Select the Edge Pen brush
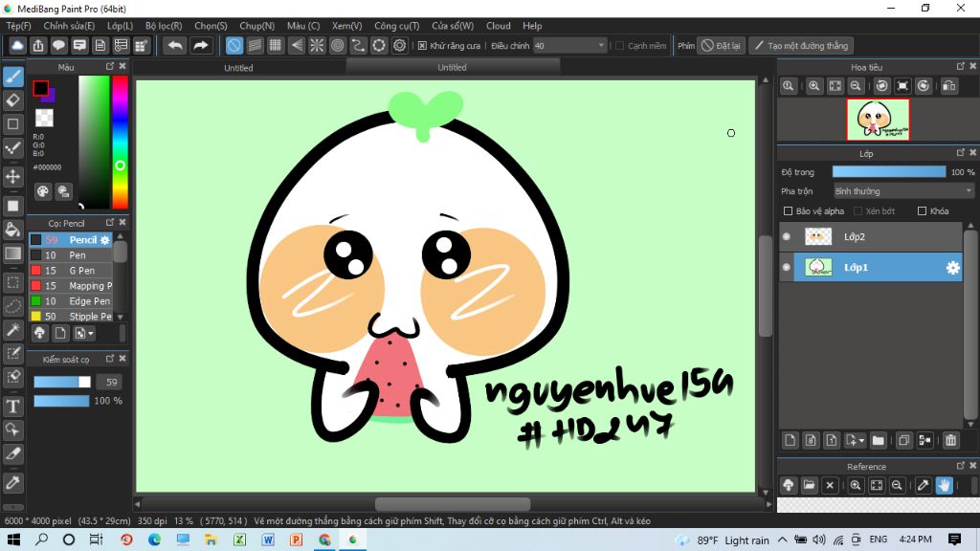 click(71, 301)
